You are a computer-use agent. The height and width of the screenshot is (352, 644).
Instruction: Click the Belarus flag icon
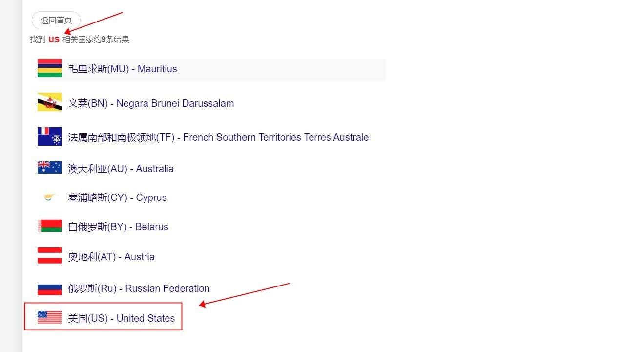coord(50,226)
